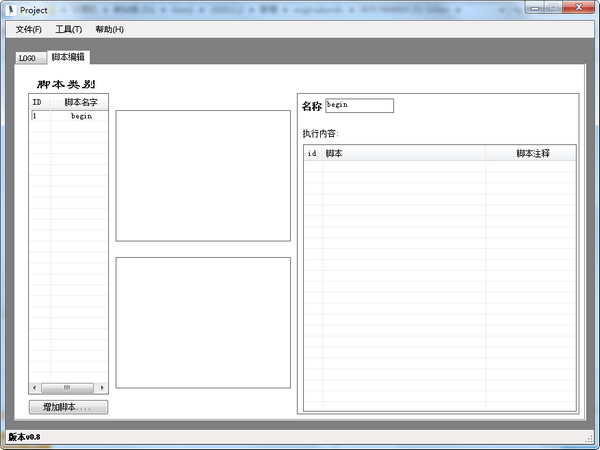Open the 帮助(H) menu
Screen dimensions: 600x450
109,29
